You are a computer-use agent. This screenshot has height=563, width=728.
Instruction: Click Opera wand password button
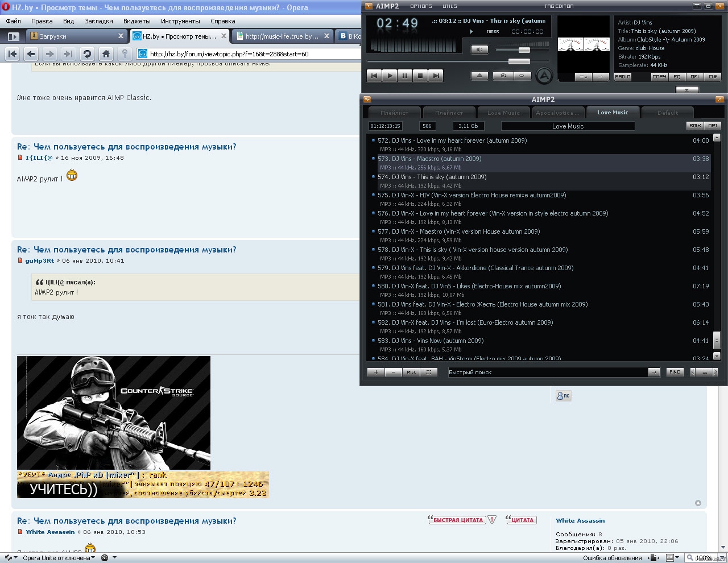click(x=125, y=54)
